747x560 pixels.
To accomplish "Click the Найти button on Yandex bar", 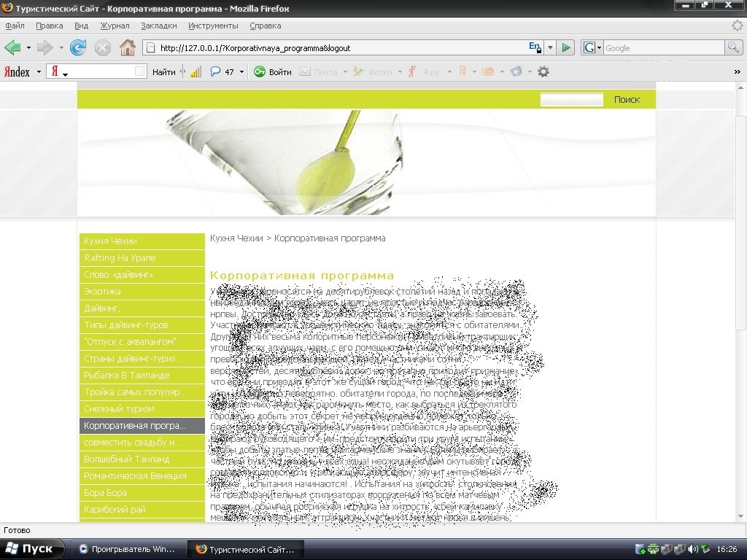I will (x=164, y=72).
